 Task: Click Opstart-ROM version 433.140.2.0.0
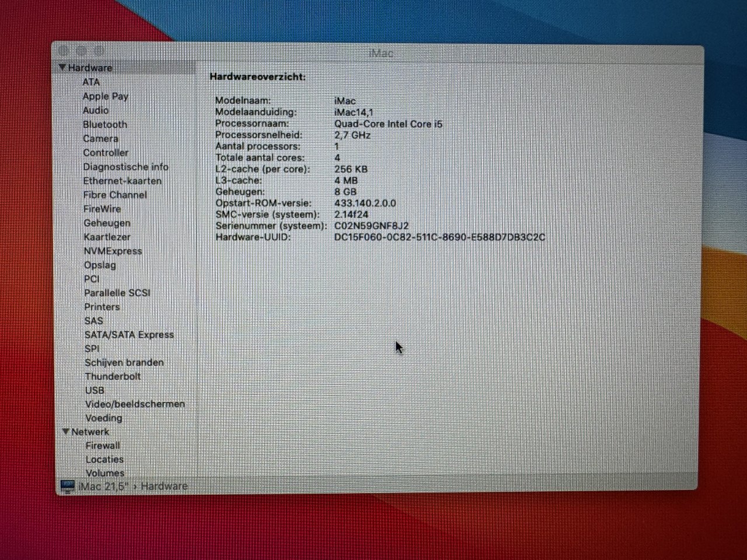(x=365, y=203)
